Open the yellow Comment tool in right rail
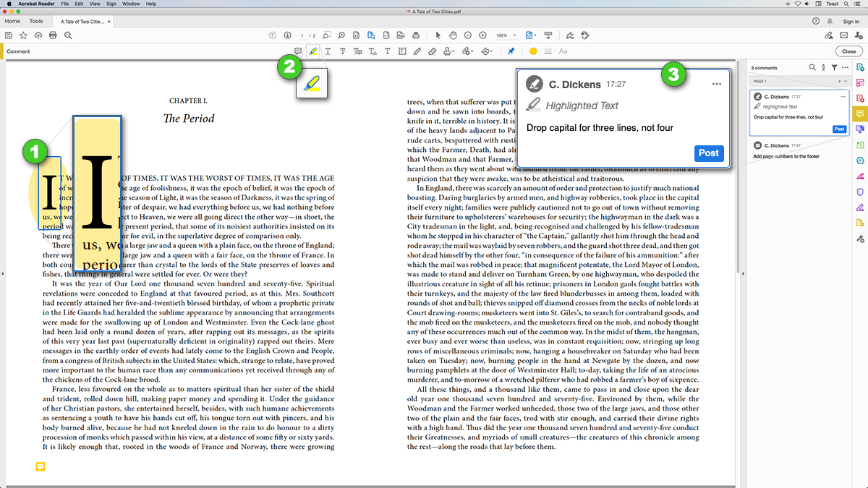The height and width of the screenshot is (488, 868). tap(860, 114)
